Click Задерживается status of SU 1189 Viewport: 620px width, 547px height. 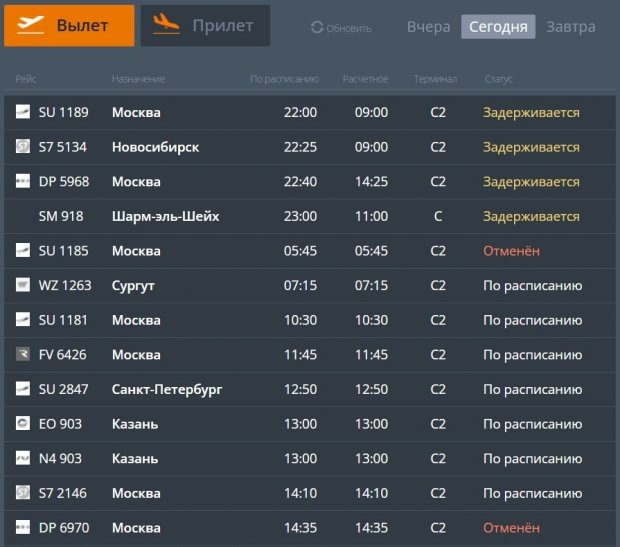click(x=531, y=113)
